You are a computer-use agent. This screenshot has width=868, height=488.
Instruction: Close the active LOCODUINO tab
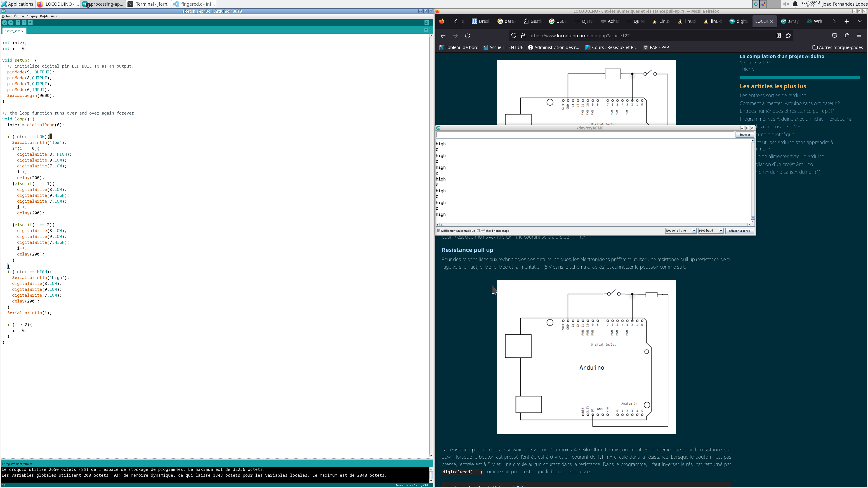pos(771,21)
